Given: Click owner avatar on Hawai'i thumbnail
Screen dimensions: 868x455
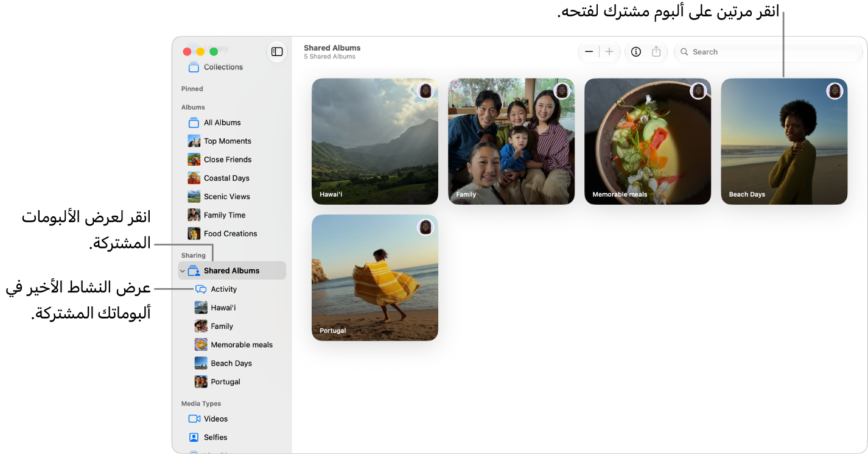Looking at the screenshot, I should 425,91.
